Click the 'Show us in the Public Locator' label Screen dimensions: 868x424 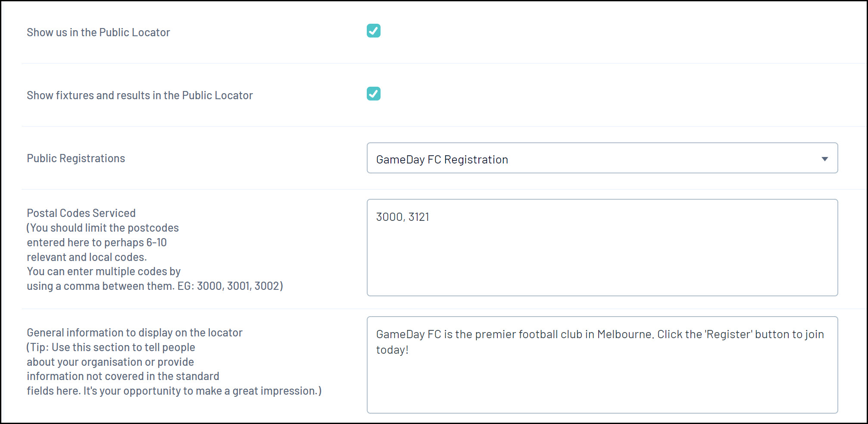[98, 32]
